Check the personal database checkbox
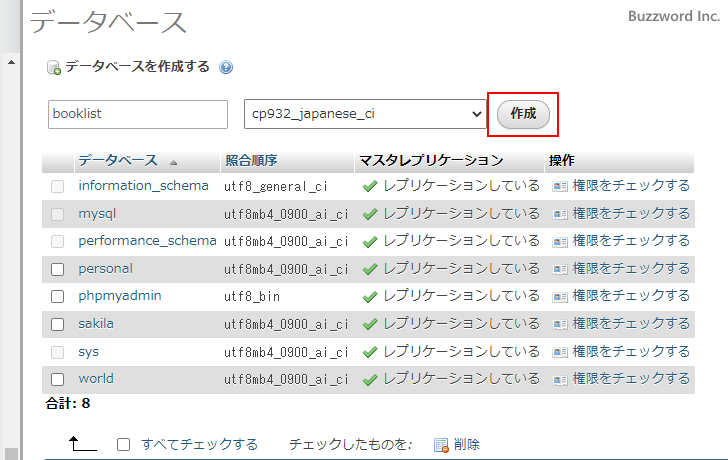Screen dimensions: 728x460 (x=58, y=269)
